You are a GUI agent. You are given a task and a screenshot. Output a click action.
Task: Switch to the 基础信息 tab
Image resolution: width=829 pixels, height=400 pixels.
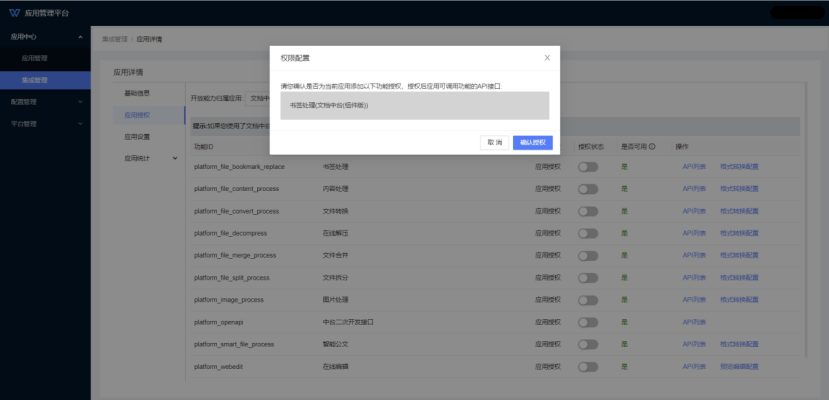click(137, 93)
